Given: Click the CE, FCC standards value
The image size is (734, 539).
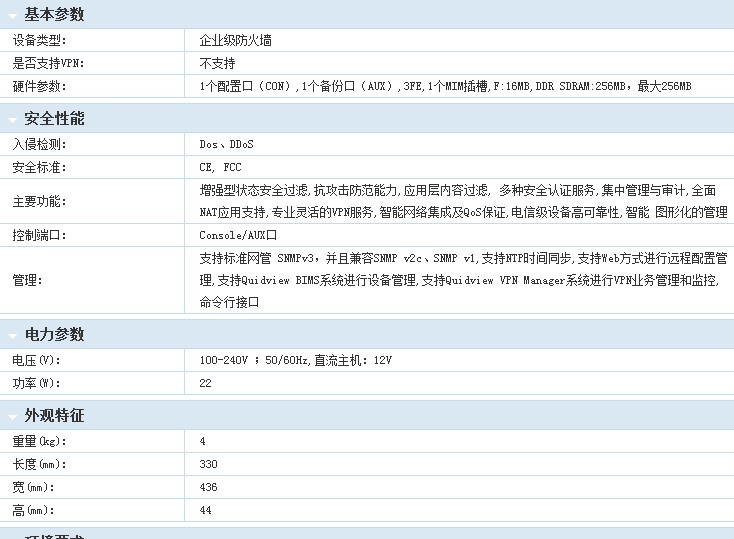Looking at the screenshot, I should click(220, 168).
